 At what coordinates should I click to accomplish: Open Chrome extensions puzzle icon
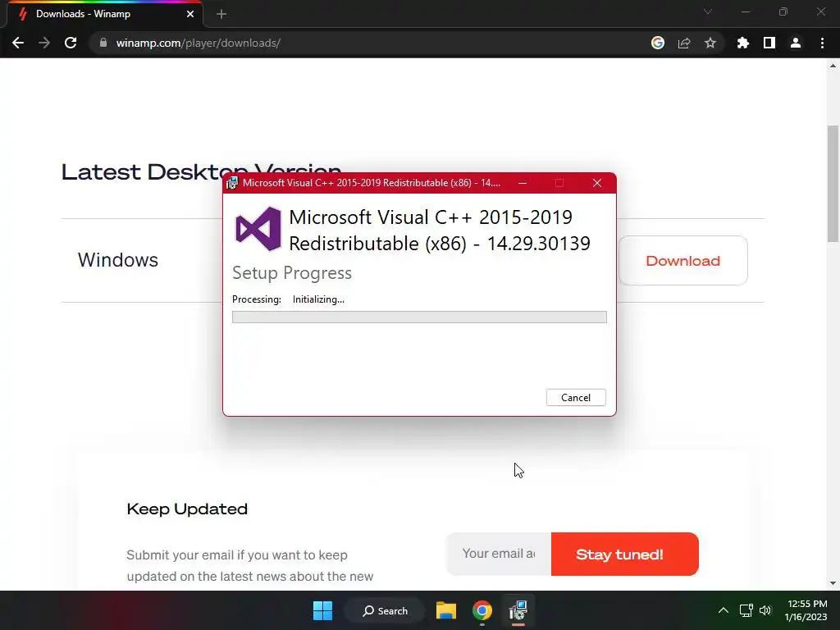pyautogui.click(x=742, y=43)
